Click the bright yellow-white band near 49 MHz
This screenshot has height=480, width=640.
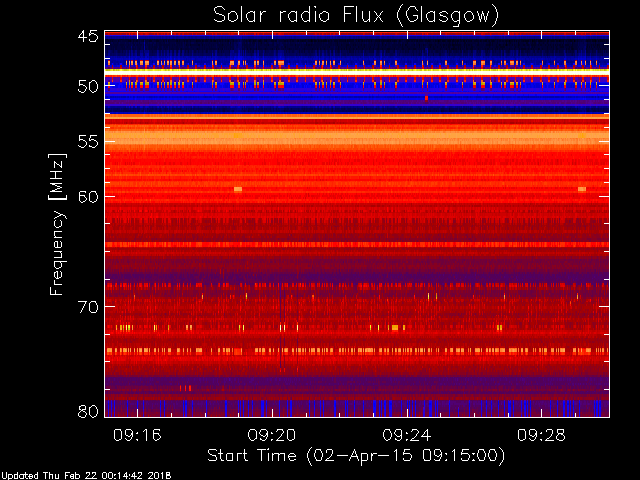[x=357, y=71]
